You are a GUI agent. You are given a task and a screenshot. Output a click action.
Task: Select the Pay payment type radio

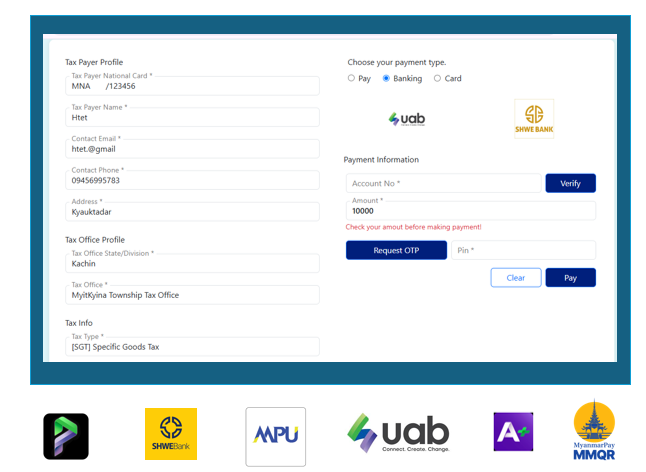pyautogui.click(x=351, y=78)
